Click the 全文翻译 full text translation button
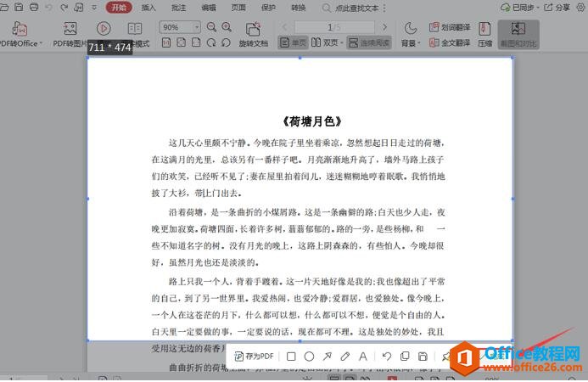This screenshot has height=382, width=588. coord(450,42)
